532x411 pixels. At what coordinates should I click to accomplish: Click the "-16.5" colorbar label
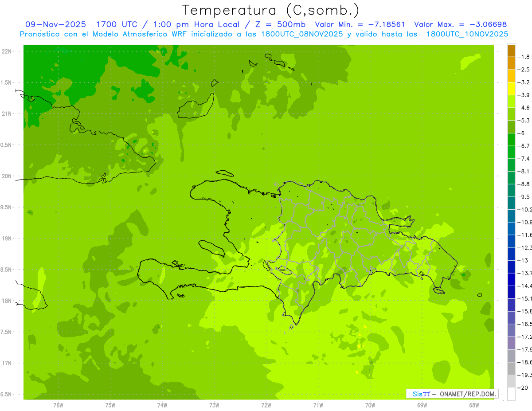click(524, 324)
